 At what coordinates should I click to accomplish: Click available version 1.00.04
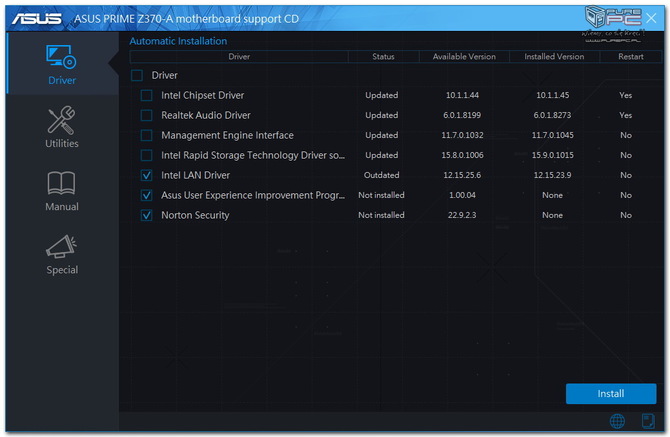click(462, 195)
